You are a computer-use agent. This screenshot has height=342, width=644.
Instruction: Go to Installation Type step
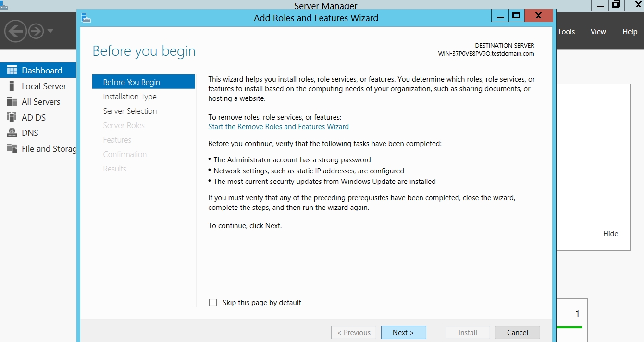coord(130,97)
